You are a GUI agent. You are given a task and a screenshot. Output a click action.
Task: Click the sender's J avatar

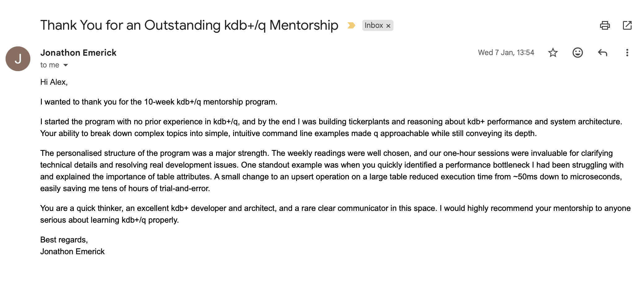pos(18,59)
